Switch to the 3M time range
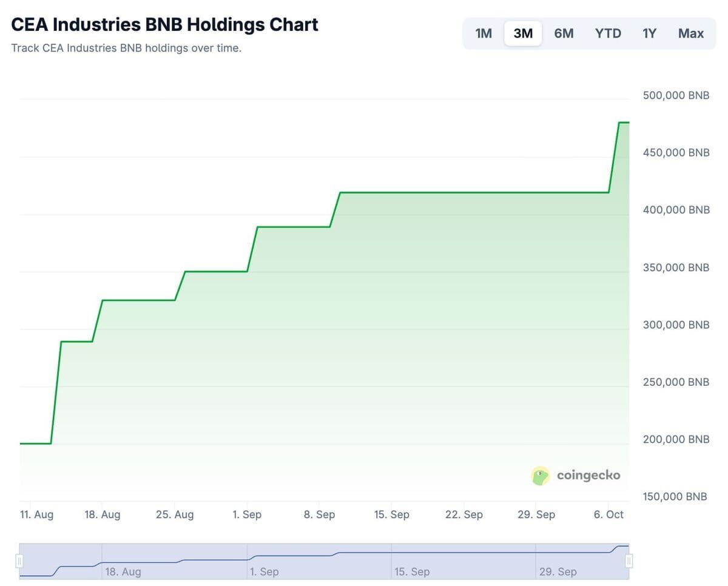The image size is (728, 586). click(x=523, y=33)
